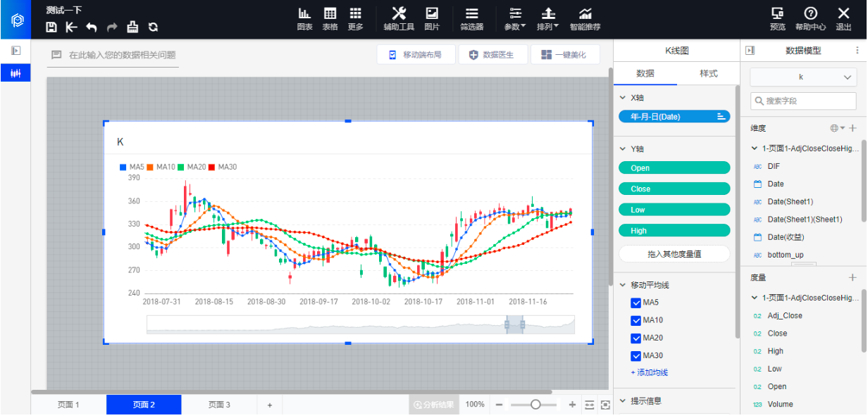This screenshot has height=418, width=868.
Task: Click the 拖入其他度量值 drop area
Action: [x=674, y=253]
